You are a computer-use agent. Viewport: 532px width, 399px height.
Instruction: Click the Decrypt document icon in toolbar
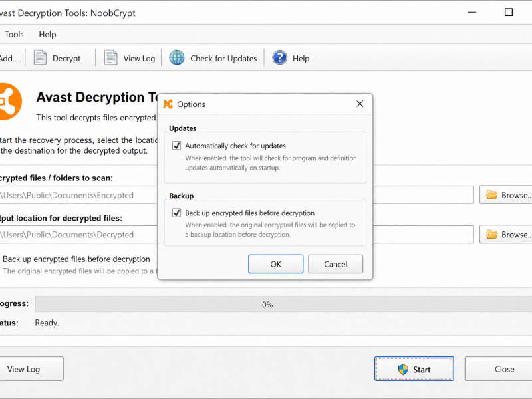point(40,58)
